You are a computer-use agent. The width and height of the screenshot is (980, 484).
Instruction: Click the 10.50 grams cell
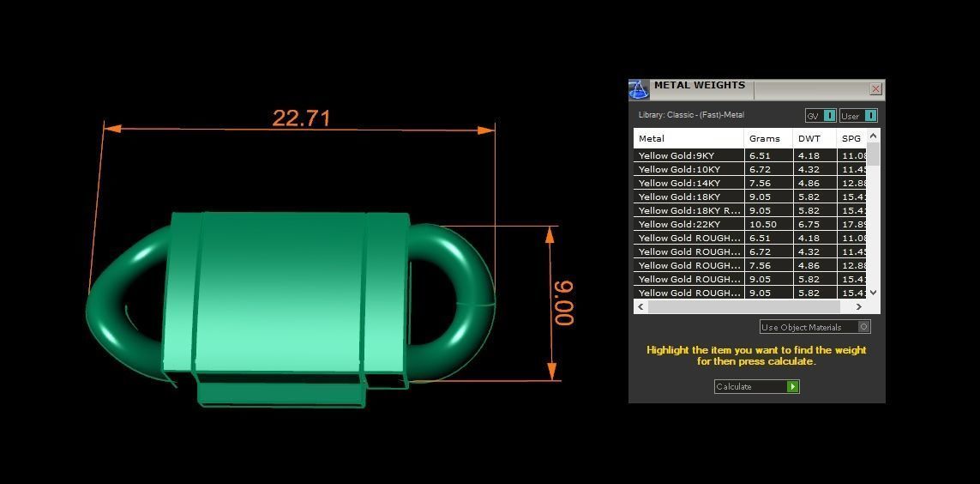[x=769, y=225]
